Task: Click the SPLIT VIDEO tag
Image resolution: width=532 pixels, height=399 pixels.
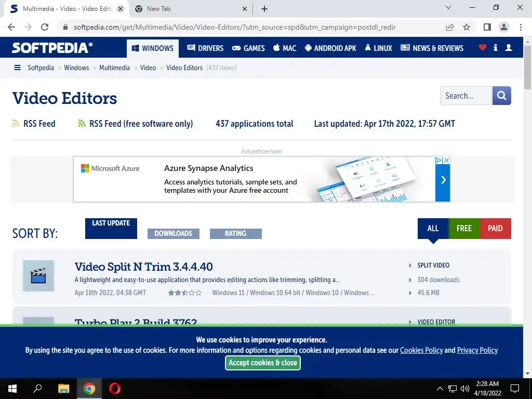Action: click(x=433, y=265)
